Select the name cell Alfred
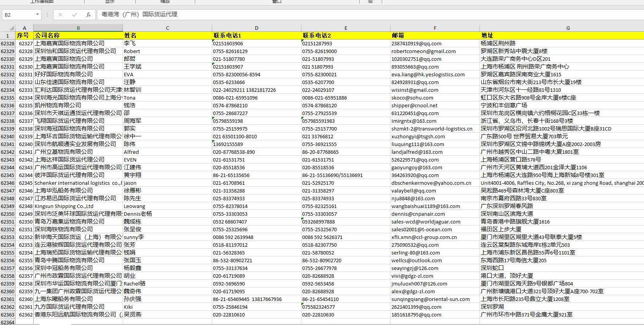The width and height of the screenshot is (644, 325). tap(167, 152)
